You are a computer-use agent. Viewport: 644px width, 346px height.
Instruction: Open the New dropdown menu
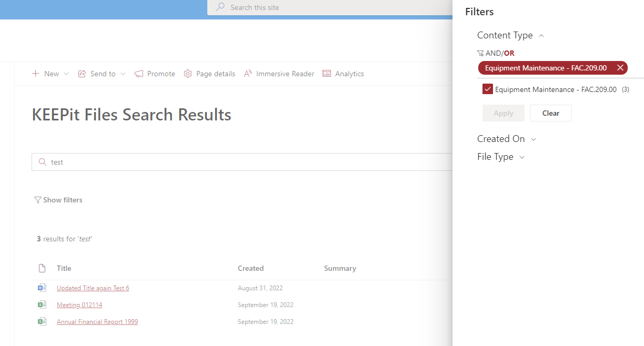point(66,74)
